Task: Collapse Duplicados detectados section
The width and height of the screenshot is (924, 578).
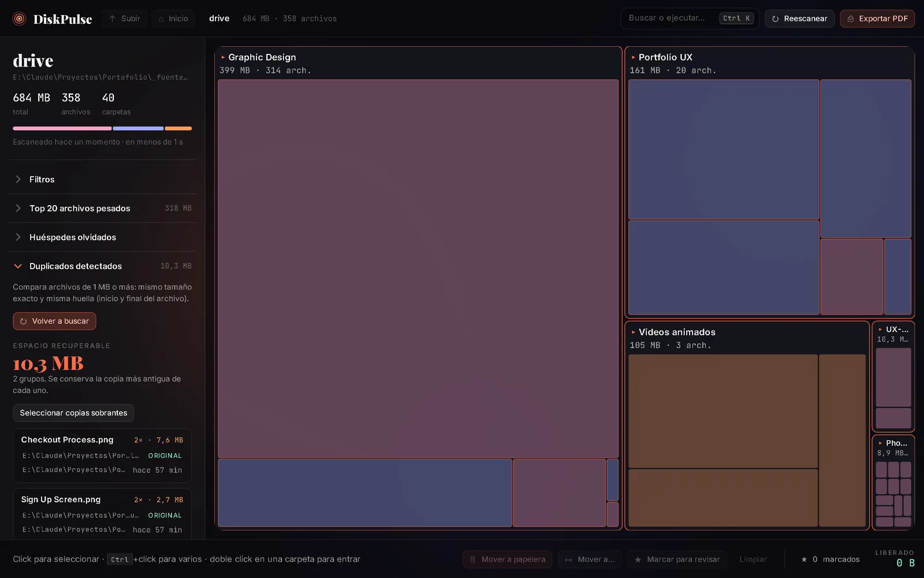Action: [103, 266]
